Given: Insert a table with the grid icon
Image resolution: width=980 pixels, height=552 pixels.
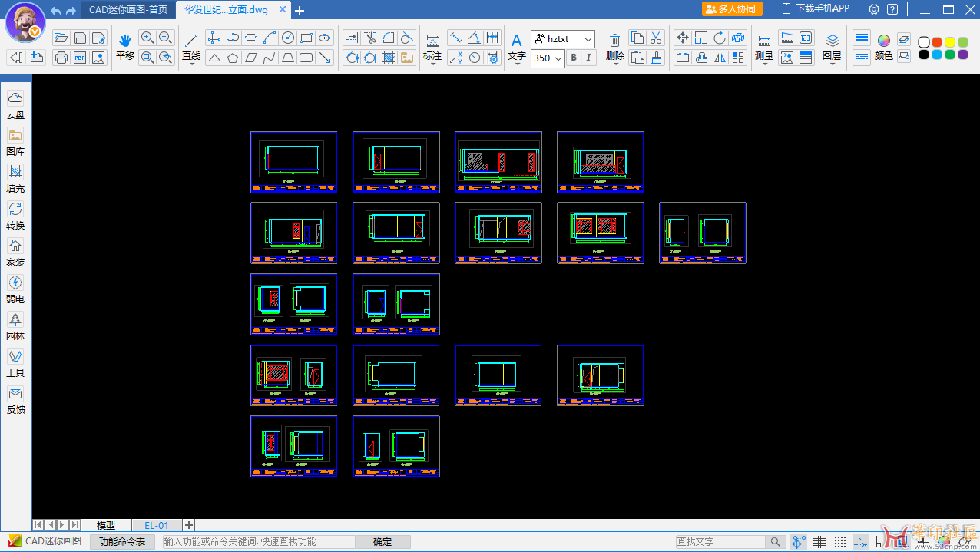Looking at the screenshot, I should [806, 58].
